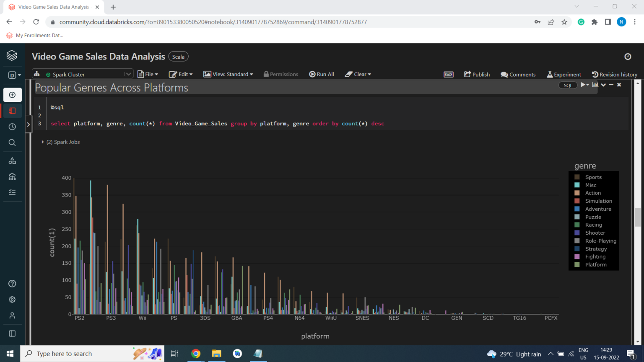The image size is (644, 362).
Task: Expand the (2) Spark Jobs section
Action: (60, 142)
